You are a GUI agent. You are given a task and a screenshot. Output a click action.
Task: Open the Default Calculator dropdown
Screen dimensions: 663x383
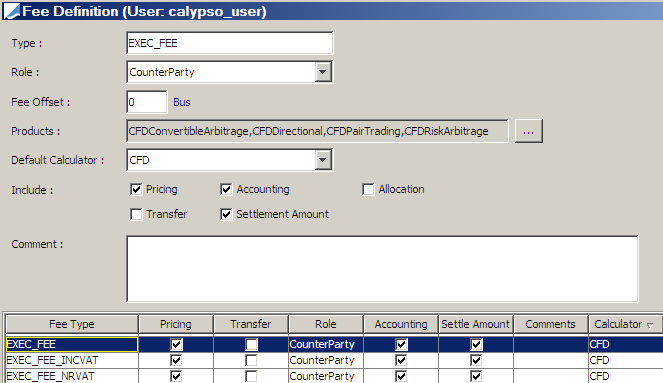[323, 160]
